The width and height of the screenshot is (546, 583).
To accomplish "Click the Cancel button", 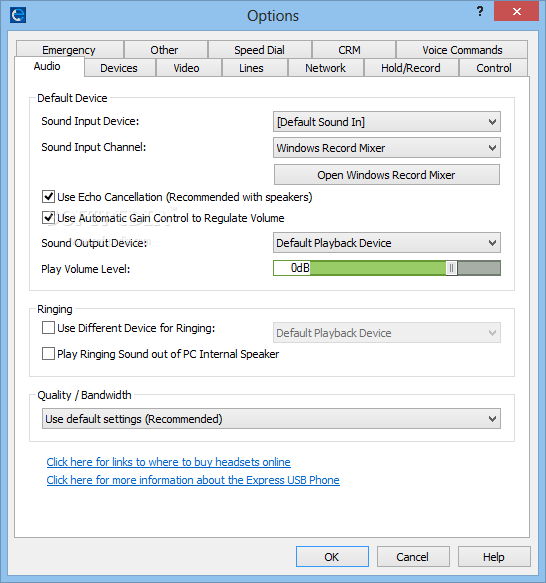I will click(413, 557).
